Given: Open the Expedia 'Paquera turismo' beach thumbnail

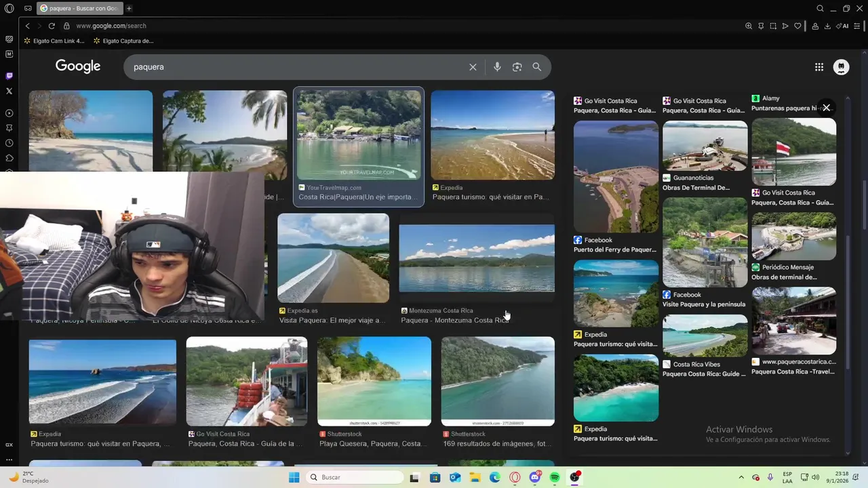Looking at the screenshot, I should pos(492,135).
